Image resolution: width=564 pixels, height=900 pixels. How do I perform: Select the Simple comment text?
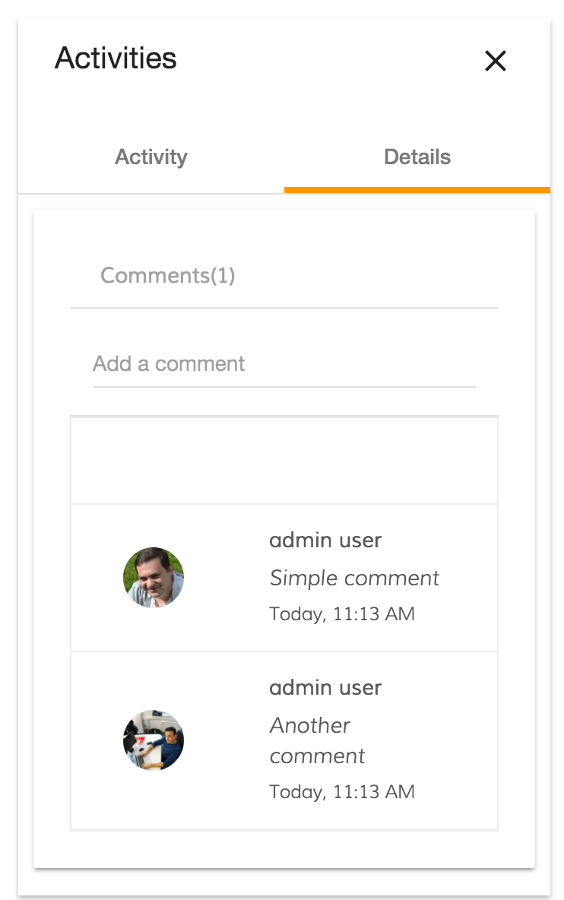354,578
